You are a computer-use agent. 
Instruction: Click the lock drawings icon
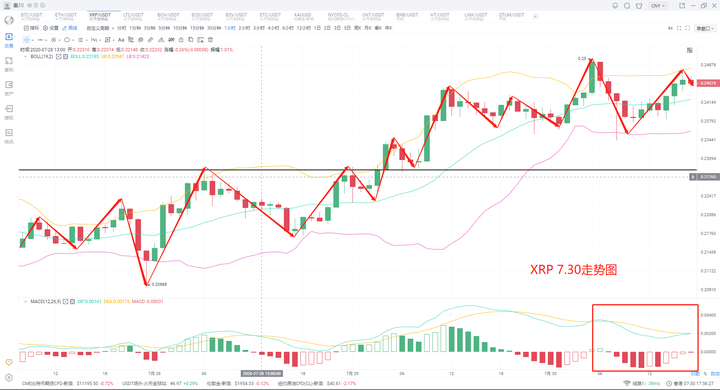(x=181, y=40)
